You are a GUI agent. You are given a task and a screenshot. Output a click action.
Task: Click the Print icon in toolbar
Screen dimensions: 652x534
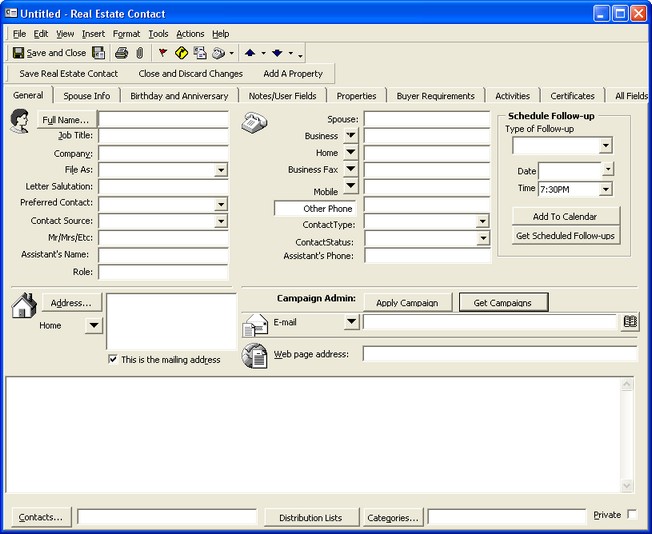coord(121,53)
